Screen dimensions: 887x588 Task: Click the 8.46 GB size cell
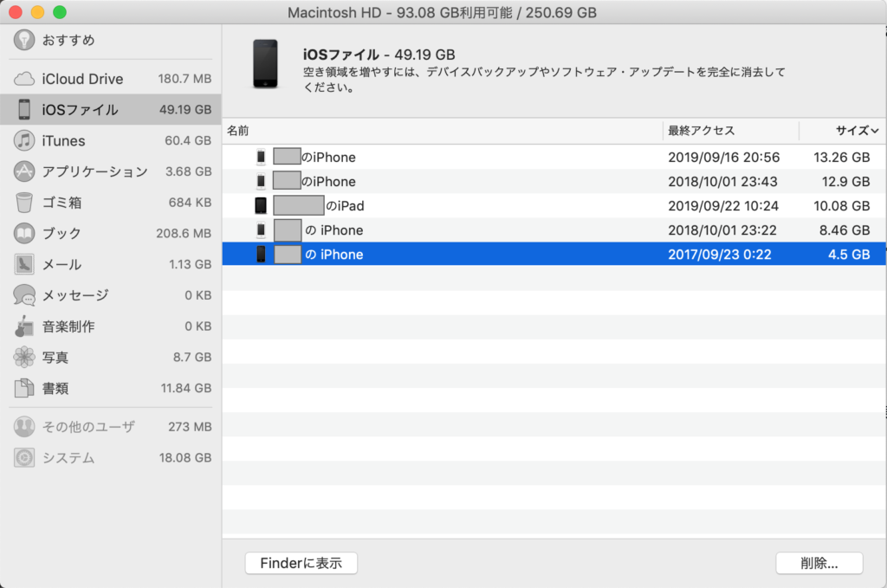[845, 230]
